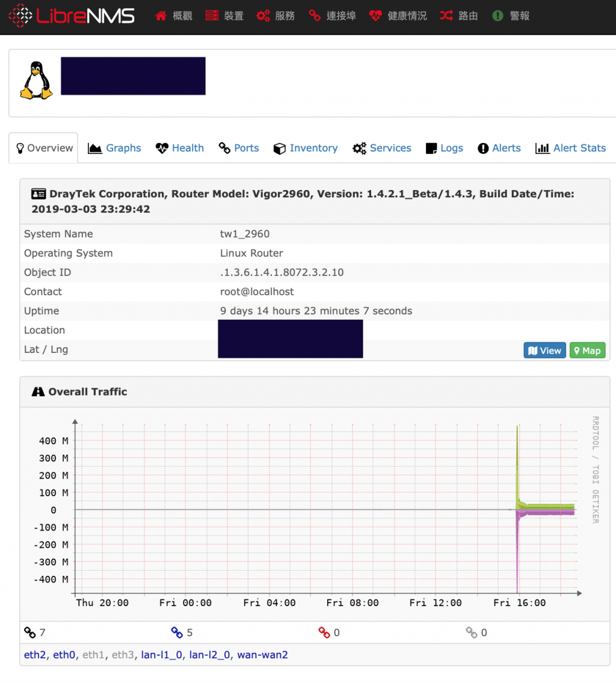Open the 健康情況 health menu

[x=398, y=16]
